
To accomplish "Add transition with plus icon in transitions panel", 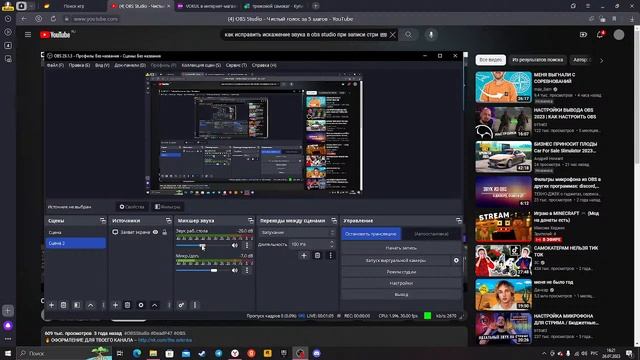I will point(304,256).
